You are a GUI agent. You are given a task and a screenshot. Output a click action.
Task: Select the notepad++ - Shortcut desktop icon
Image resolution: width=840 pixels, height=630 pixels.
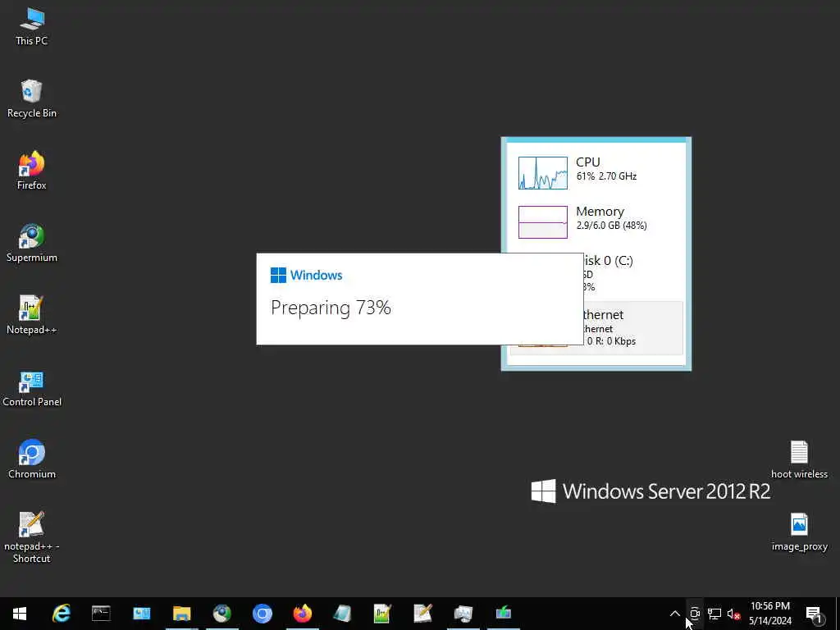click(x=32, y=536)
